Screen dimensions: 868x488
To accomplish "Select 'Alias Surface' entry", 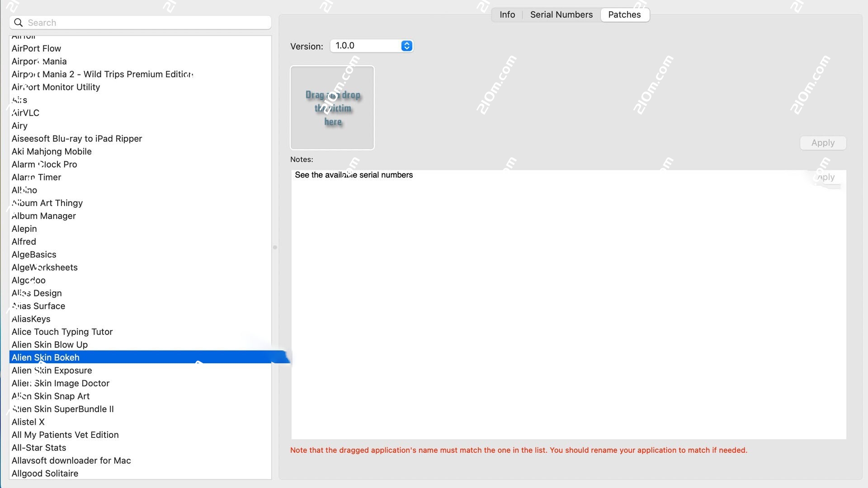I will [x=140, y=306].
